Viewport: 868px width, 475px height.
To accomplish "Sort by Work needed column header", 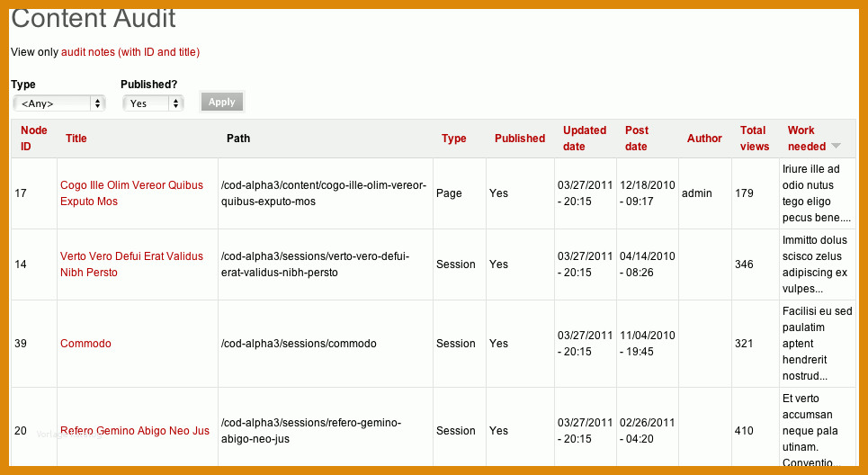I will (x=807, y=139).
